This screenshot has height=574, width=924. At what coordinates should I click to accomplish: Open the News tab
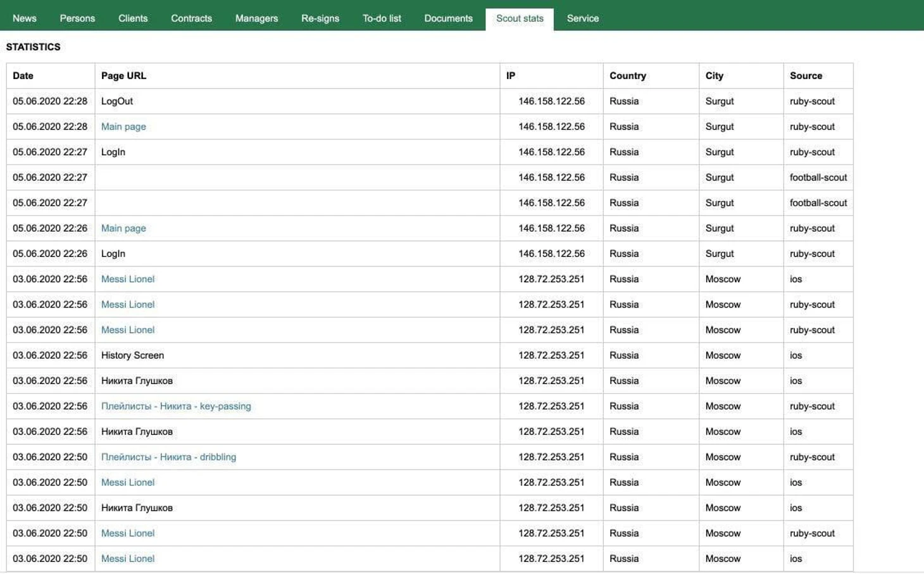click(x=25, y=18)
